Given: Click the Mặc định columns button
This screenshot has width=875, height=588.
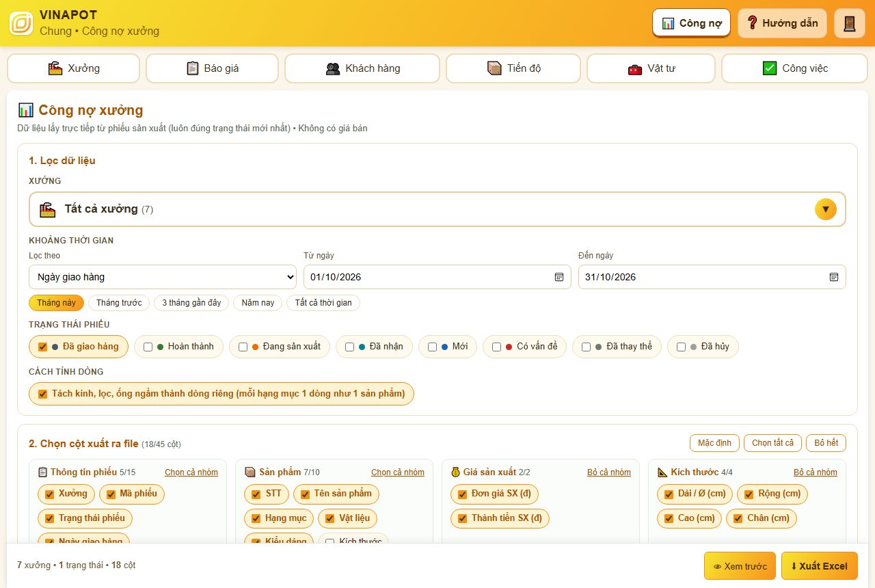Looking at the screenshot, I should 714,443.
